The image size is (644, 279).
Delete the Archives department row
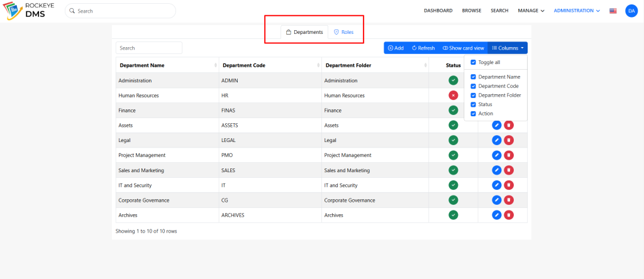pyautogui.click(x=509, y=214)
